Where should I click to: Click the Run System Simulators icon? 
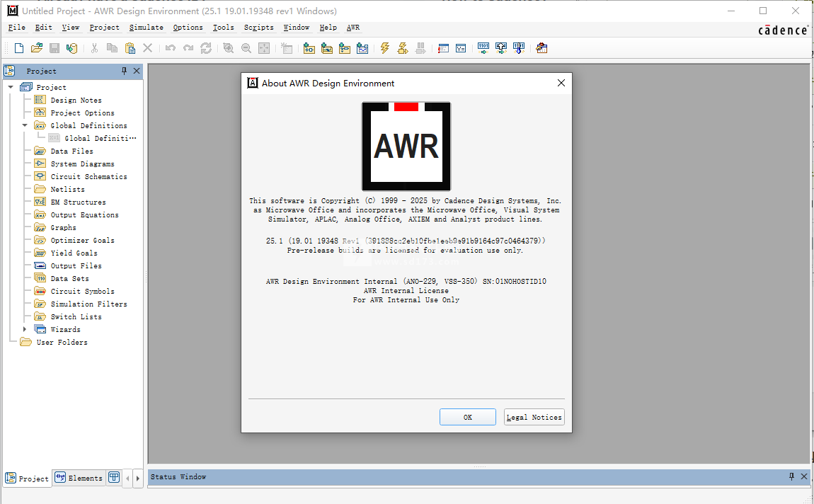[x=403, y=48]
